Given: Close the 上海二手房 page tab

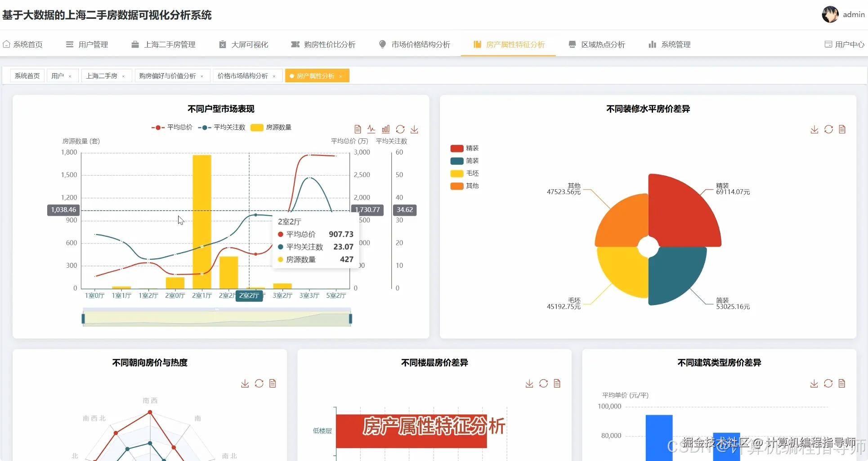Looking at the screenshot, I should point(123,76).
